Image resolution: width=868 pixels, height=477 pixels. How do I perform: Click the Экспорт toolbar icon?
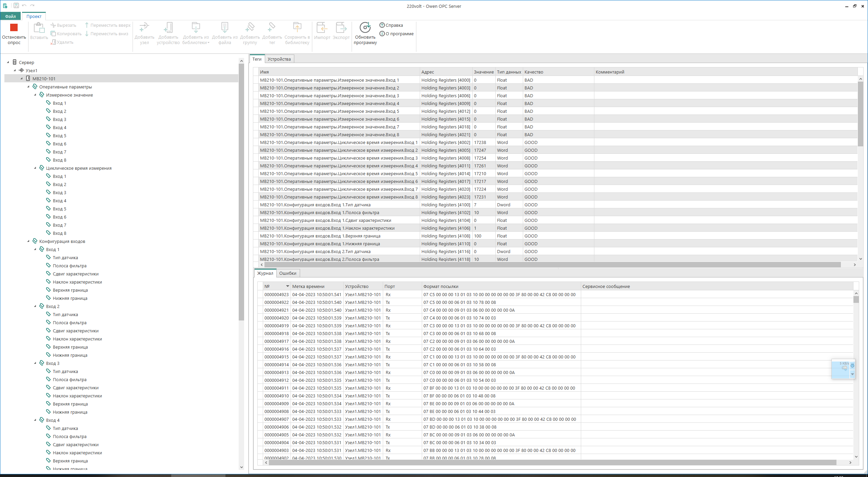341,28
